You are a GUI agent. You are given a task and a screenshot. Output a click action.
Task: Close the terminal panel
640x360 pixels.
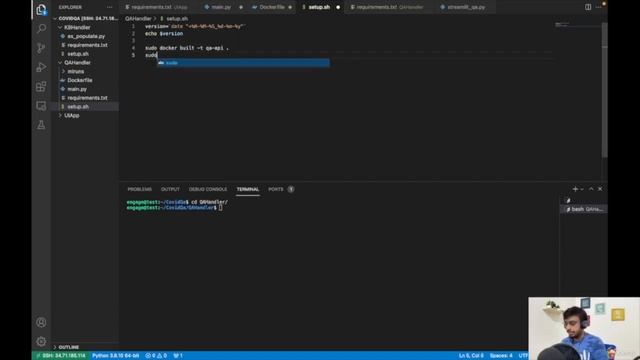[x=600, y=189]
